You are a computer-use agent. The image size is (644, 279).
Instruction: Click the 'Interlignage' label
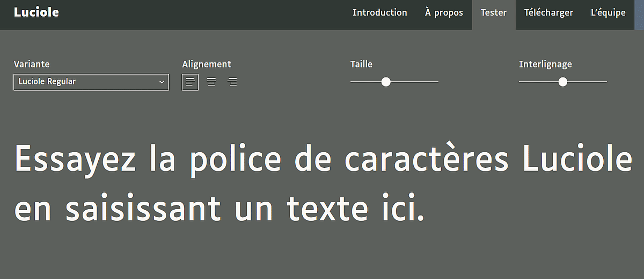545,65
